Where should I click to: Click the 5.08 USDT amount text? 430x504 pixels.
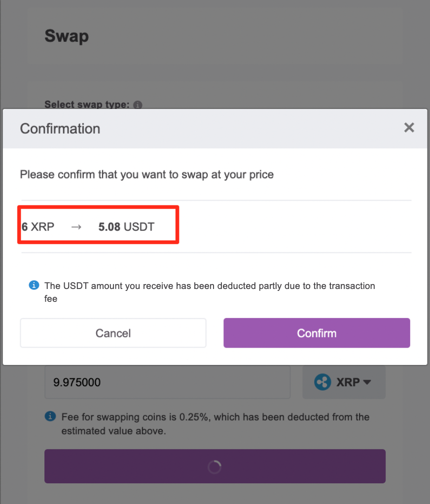pyautogui.click(x=126, y=227)
